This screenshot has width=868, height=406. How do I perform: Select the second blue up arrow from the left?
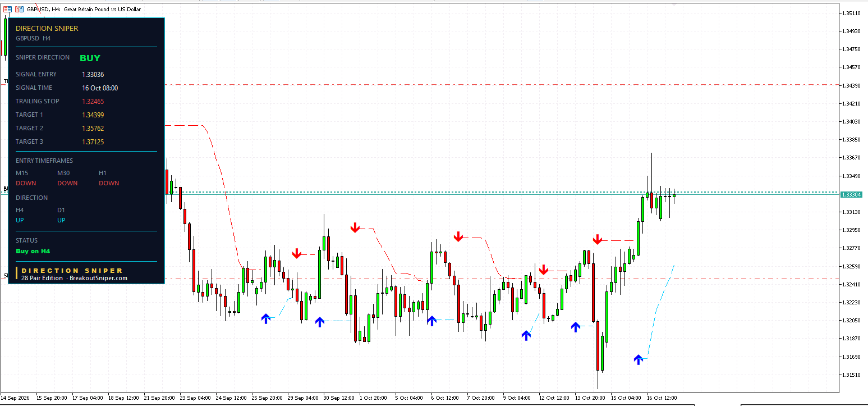(x=320, y=322)
